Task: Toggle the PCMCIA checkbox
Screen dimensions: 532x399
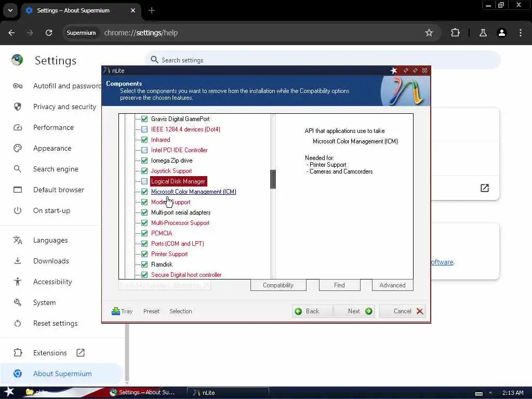Action: click(144, 233)
